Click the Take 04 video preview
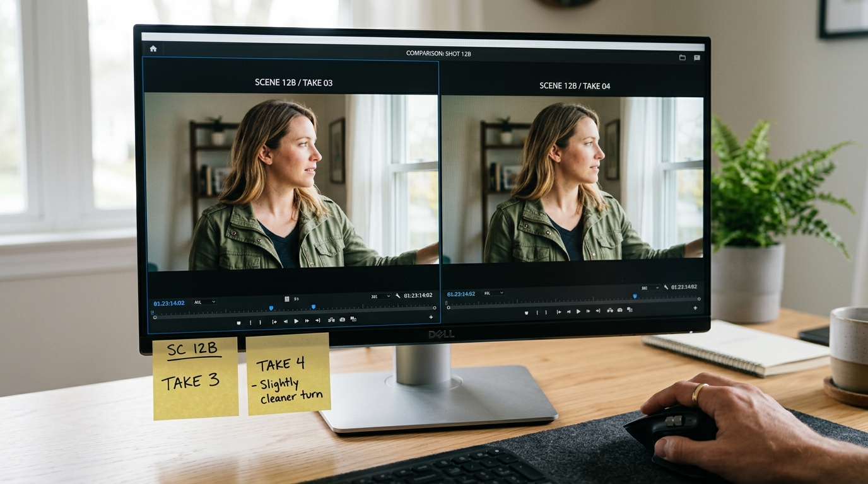This screenshot has height=484, width=868. 572,178
